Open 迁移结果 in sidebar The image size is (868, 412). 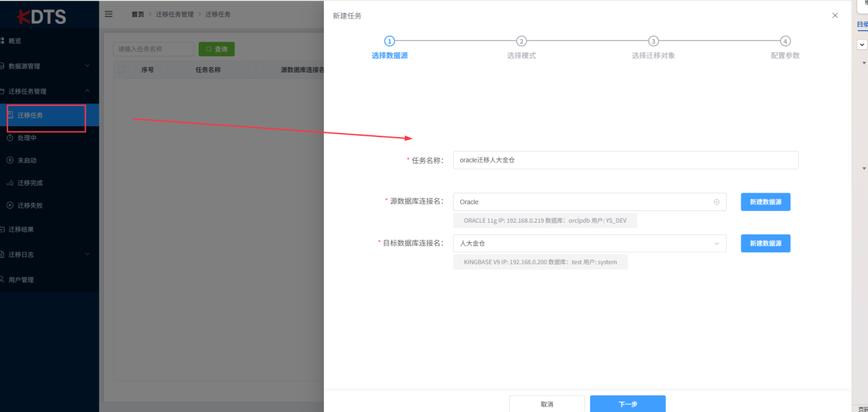click(49, 229)
